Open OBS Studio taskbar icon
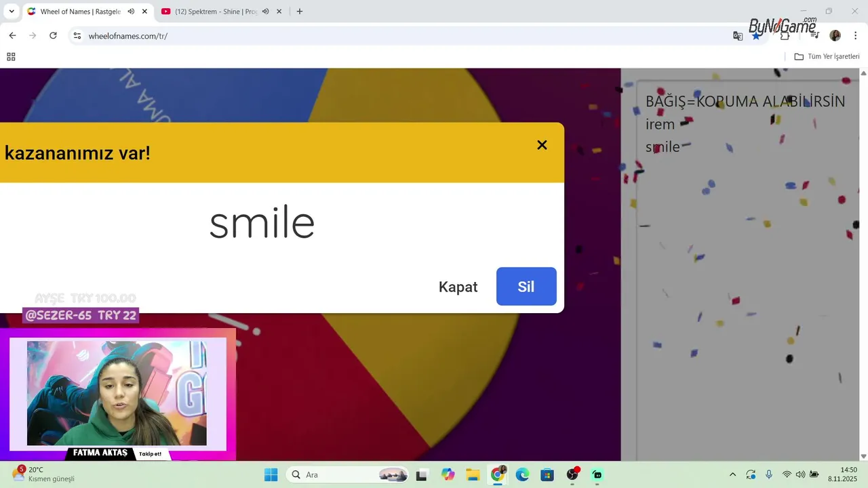 click(572, 474)
